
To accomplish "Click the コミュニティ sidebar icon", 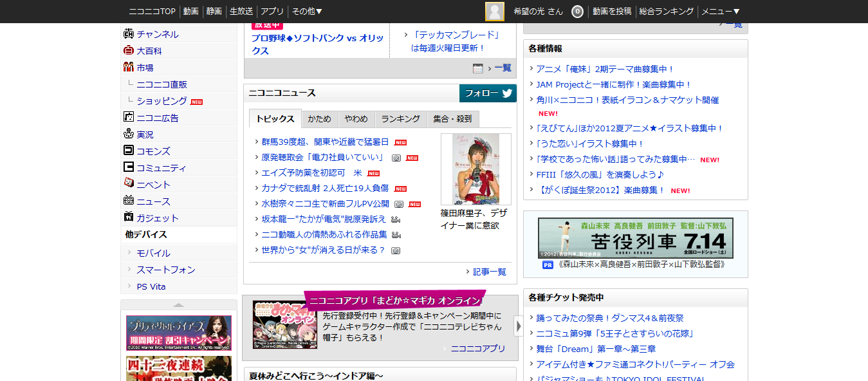I will tap(129, 168).
